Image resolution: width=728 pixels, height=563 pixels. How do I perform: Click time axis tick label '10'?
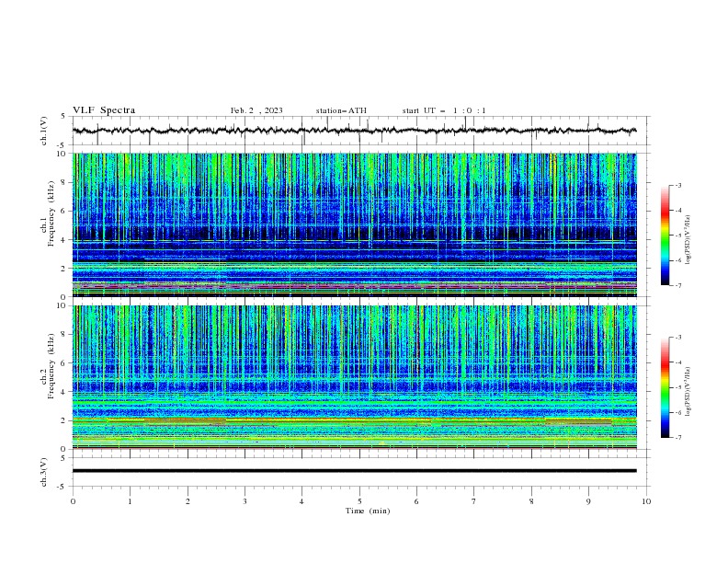[646, 501]
